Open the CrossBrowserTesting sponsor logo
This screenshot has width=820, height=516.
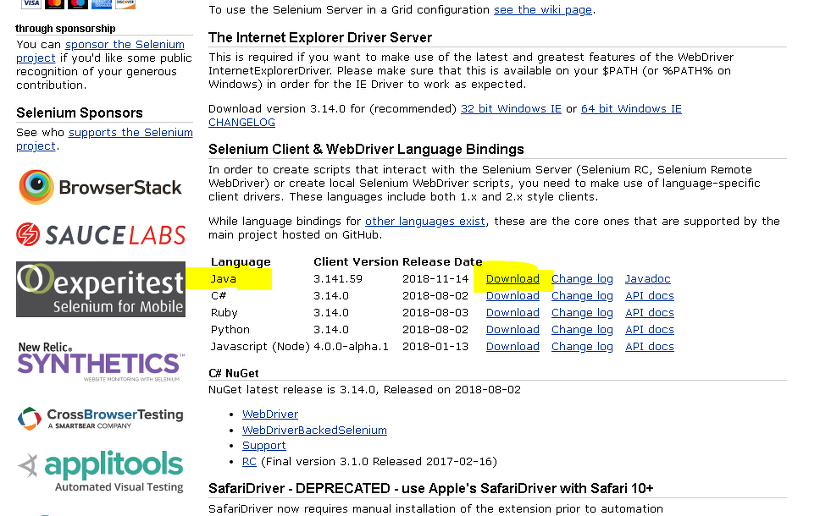pyautogui.click(x=100, y=419)
